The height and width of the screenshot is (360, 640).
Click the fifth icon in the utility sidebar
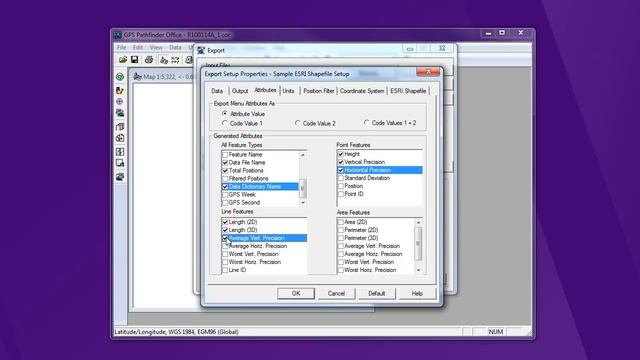pyautogui.click(x=120, y=127)
